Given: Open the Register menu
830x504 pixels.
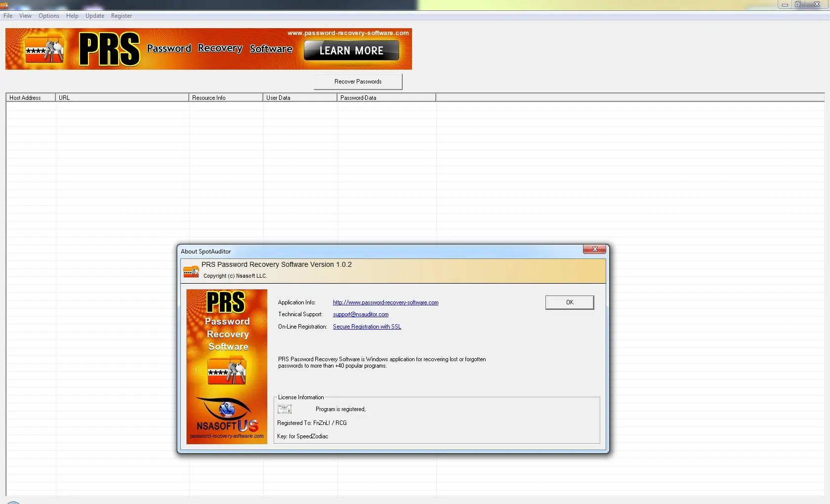Looking at the screenshot, I should click(x=122, y=16).
